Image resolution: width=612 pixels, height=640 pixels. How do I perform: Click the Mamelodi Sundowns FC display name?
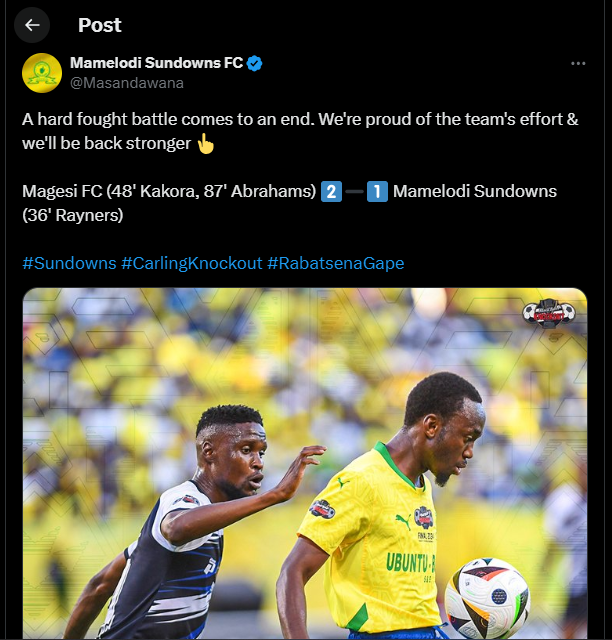[x=156, y=63]
